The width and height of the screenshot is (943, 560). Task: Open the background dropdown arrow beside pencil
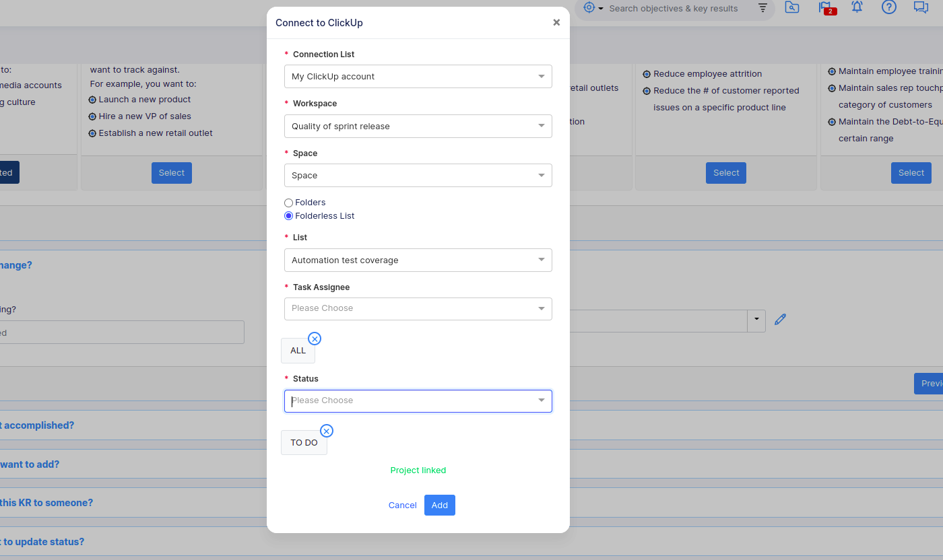(x=756, y=320)
